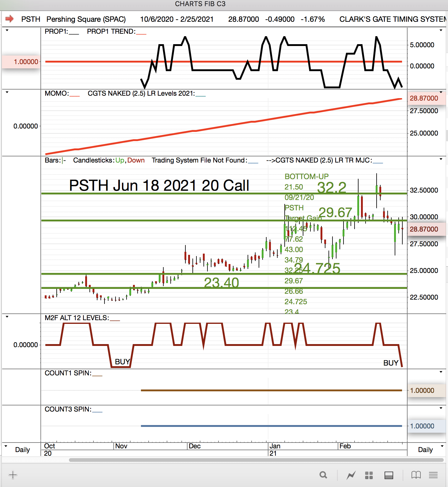Image resolution: width=448 pixels, height=487 pixels.
Task: Click the -1.67% change value
Action: point(313,19)
